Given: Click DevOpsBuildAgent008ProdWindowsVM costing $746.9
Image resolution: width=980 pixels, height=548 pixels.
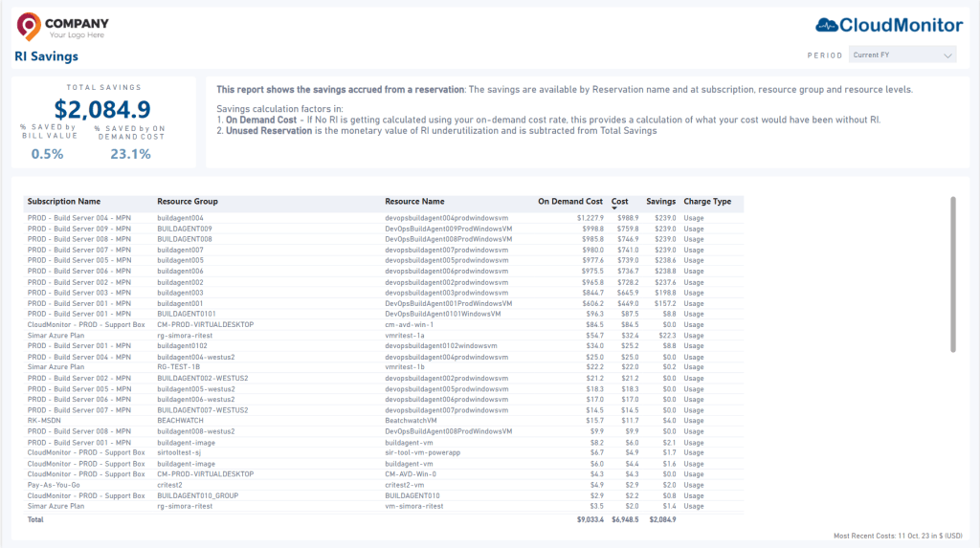Looking at the screenshot, I should coord(448,239).
